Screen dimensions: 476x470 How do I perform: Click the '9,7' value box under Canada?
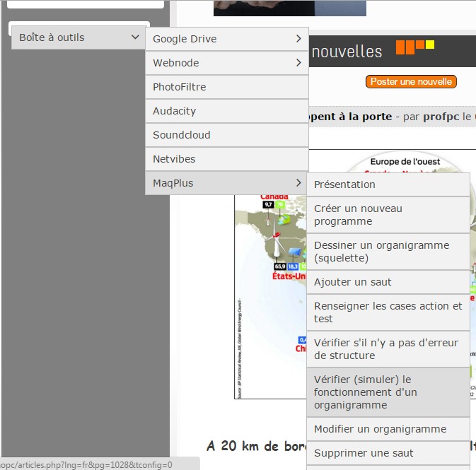[x=268, y=204]
